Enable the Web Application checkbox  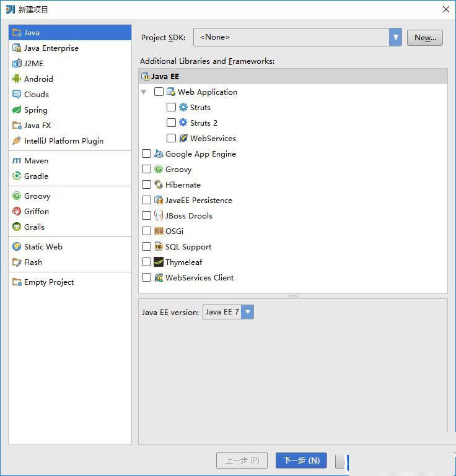pos(159,92)
